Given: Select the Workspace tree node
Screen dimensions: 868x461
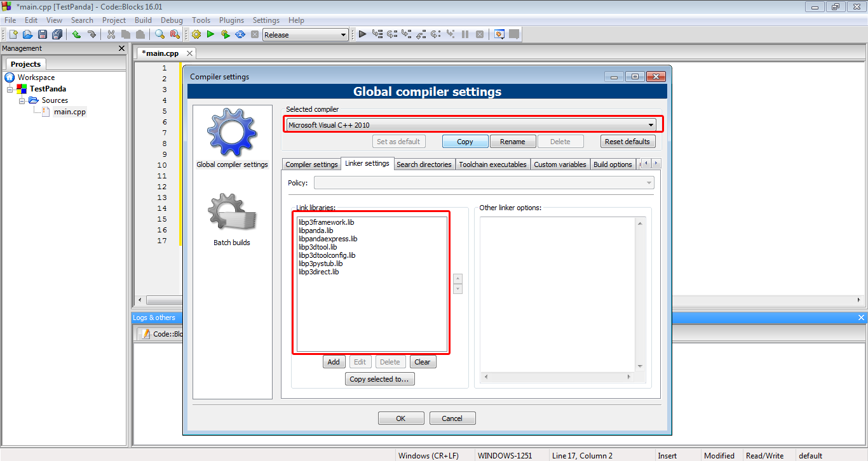Looking at the screenshot, I should [x=36, y=77].
